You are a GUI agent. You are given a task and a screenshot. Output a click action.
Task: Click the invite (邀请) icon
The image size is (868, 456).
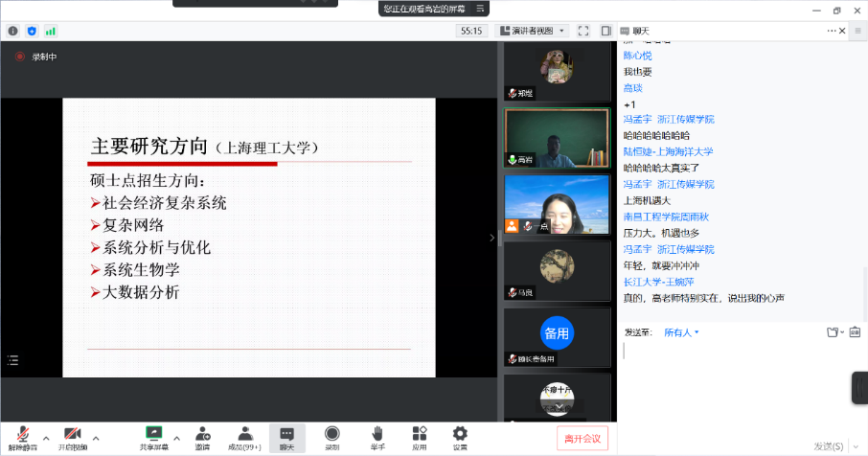click(x=203, y=436)
